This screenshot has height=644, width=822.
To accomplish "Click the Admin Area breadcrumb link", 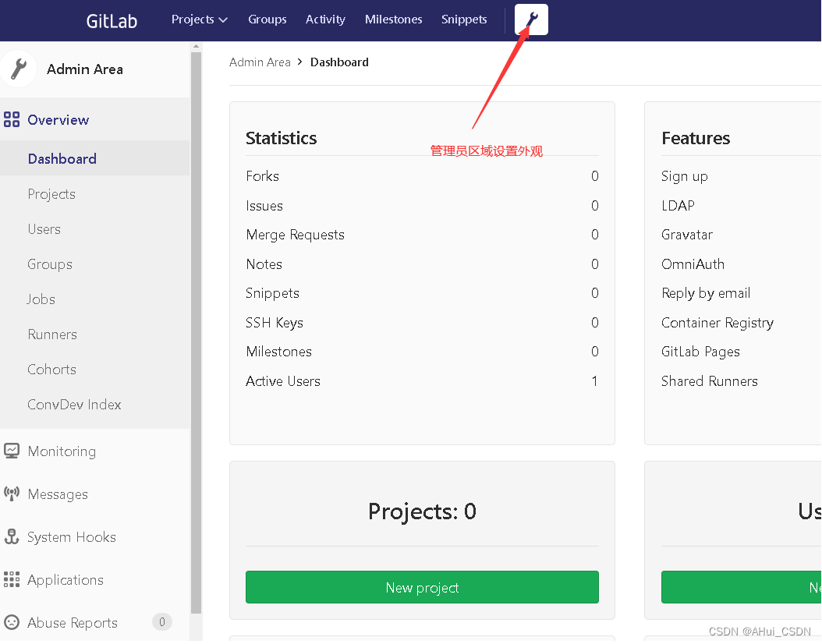I will point(260,62).
